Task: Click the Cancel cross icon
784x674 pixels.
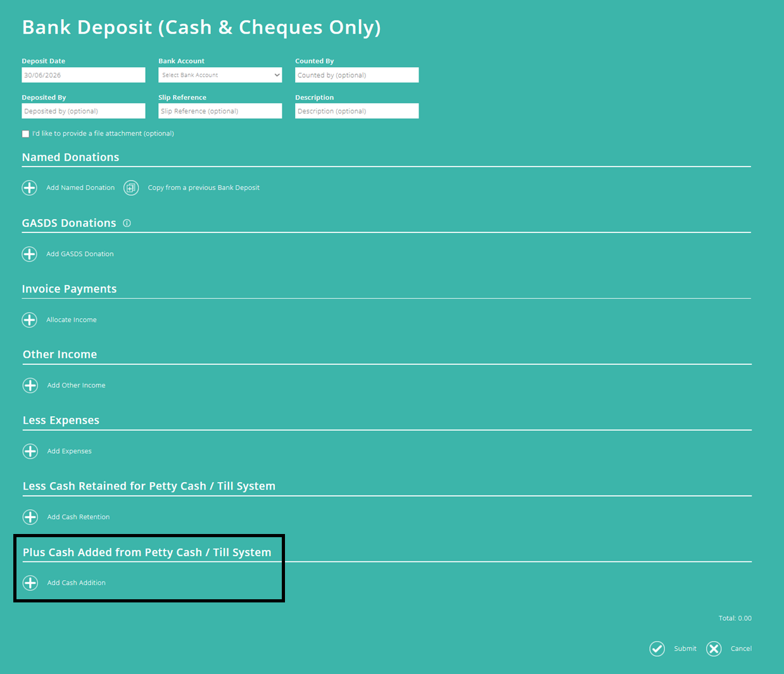Action: (714, 649)
